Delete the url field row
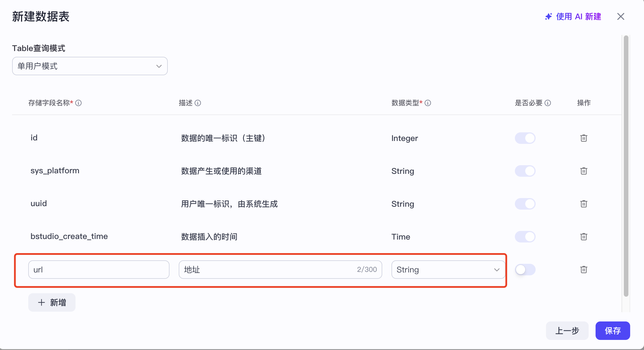 click(x=583, y=270)
